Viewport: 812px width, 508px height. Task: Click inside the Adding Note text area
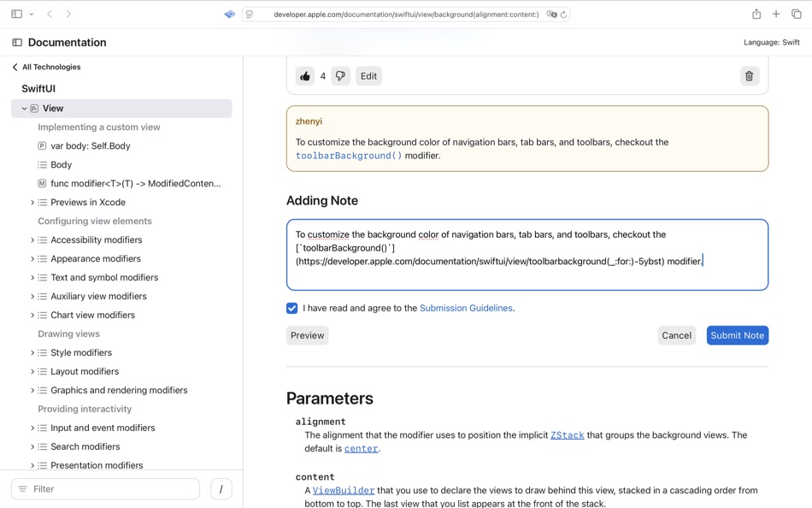click(x=527, y=255)
